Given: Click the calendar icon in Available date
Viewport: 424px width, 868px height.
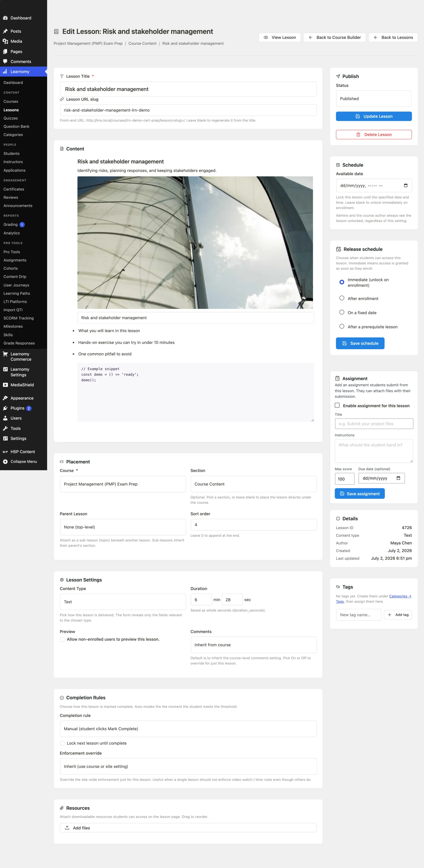Looking at the screenshot, I should (x=405, y=185).
